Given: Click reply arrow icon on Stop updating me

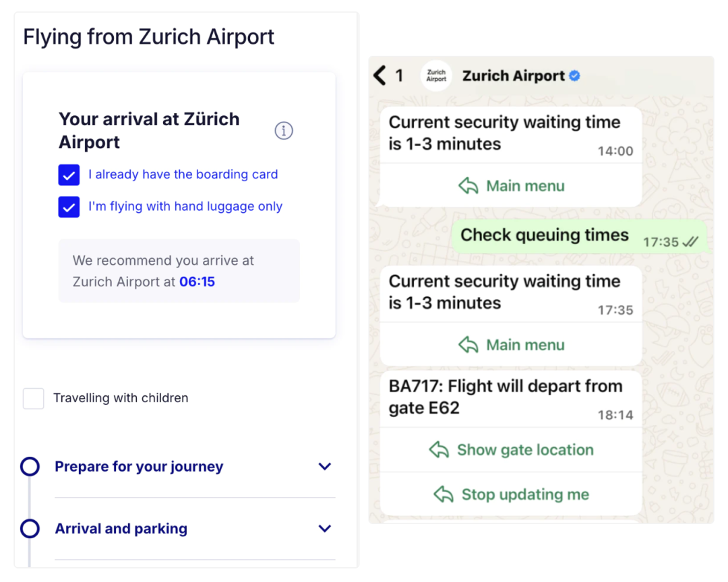Looking at the screenshot, I should pos(444,494).
